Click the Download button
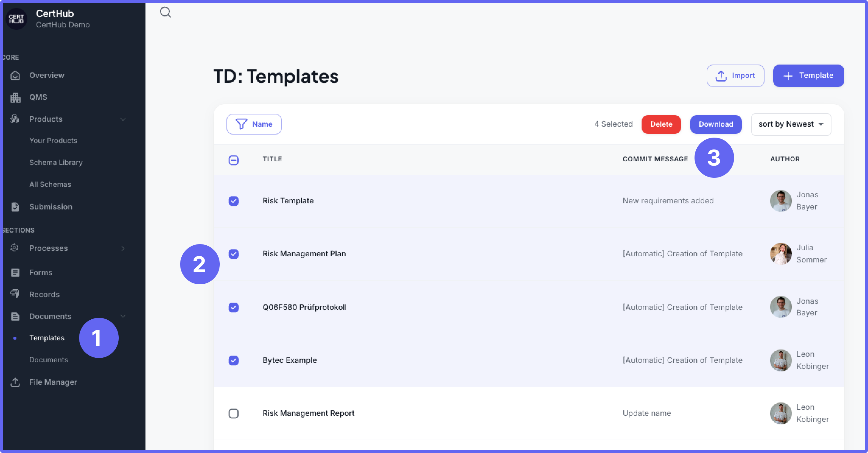This screenshot has width=868, height=453. (x=716, y=124)
